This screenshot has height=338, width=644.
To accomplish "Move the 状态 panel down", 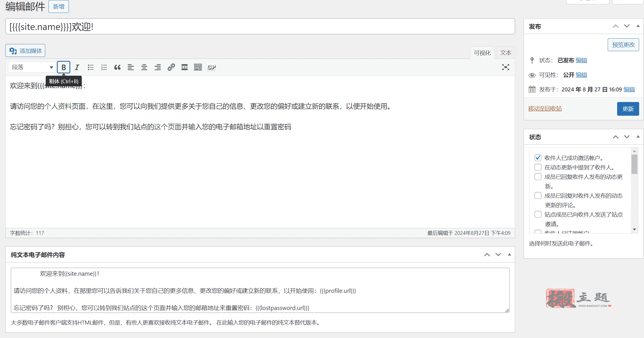I will (627, 137).
